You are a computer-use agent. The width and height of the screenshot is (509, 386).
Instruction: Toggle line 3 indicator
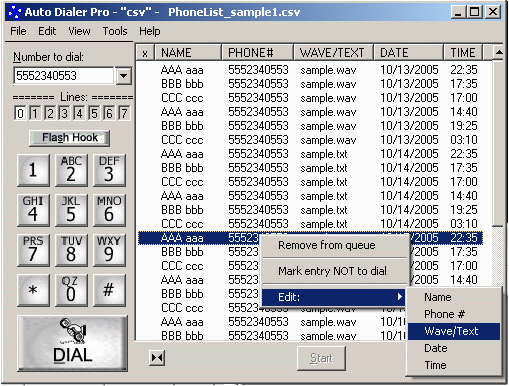pos(64,113)
